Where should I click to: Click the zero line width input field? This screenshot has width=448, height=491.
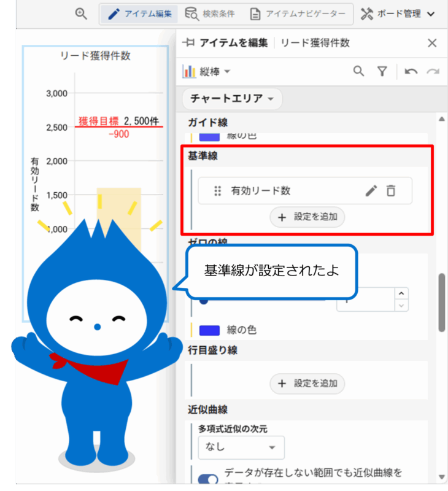pyautogui.click(x=365, y=300)
